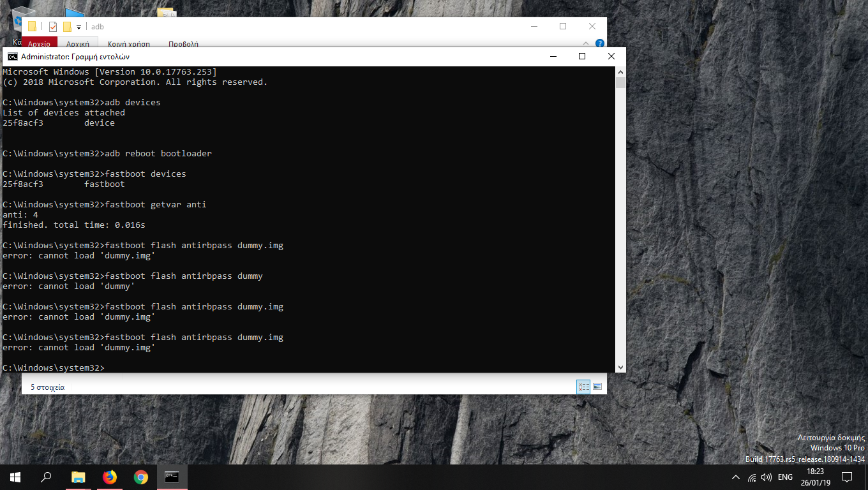Expand the Quick Access Toolbar dropdown
This screenshot has height=490, width=868.
(x=79, y=27)
